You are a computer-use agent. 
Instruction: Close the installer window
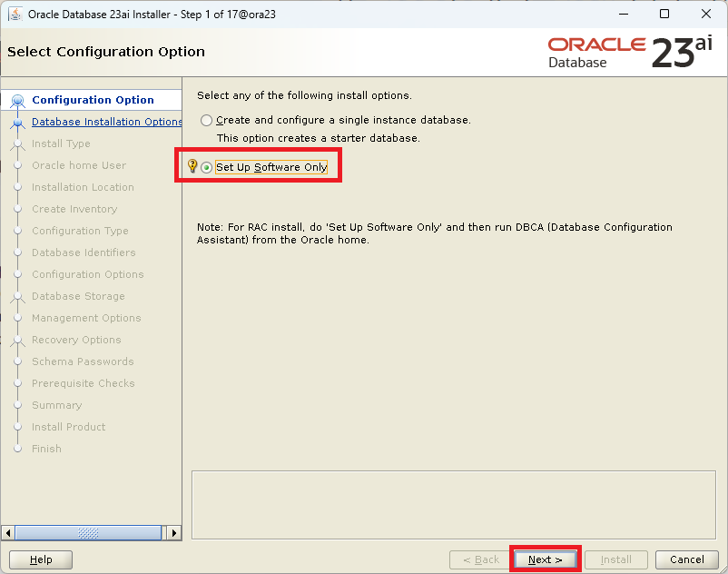(706, 14)
